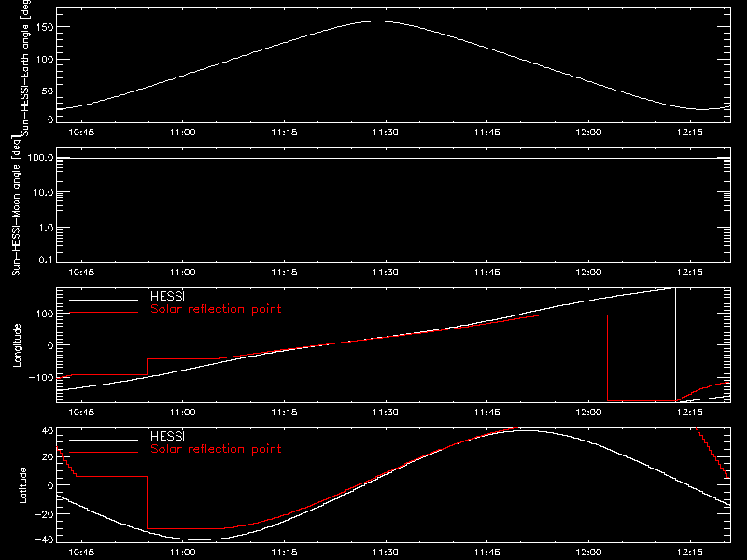Click red legend line in Longitude plot
747x560 pixels.
coord(104,313)
